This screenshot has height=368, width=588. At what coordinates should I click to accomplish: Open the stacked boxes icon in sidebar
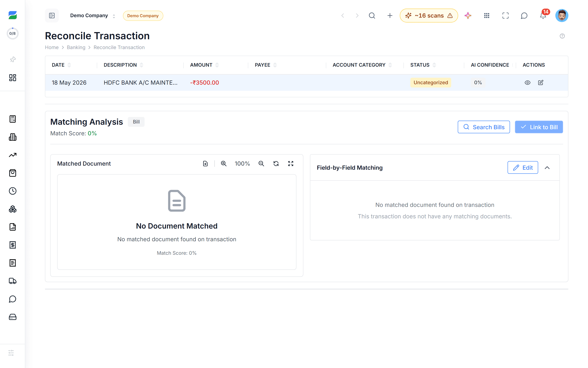click(13, 209)
